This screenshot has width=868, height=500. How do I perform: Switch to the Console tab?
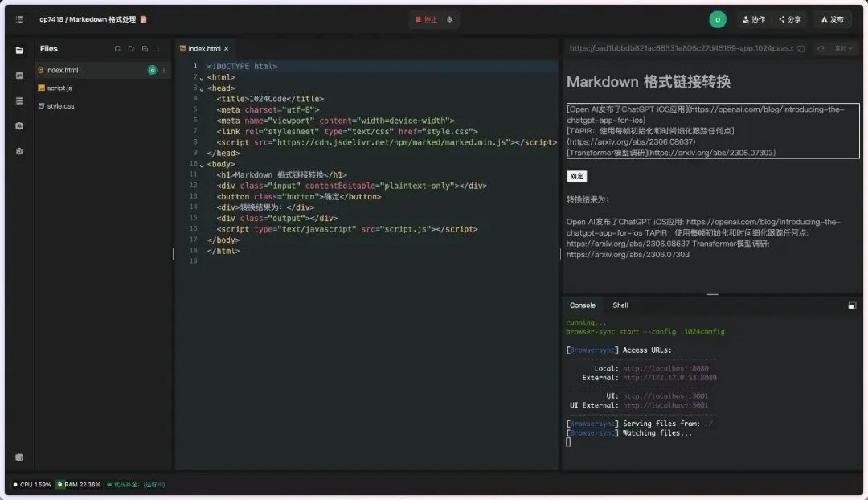click(x=583, y=305)
